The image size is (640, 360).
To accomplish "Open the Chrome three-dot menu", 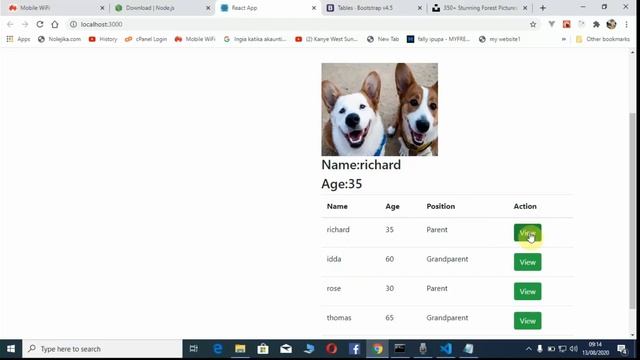I will [x=627, y=24].
